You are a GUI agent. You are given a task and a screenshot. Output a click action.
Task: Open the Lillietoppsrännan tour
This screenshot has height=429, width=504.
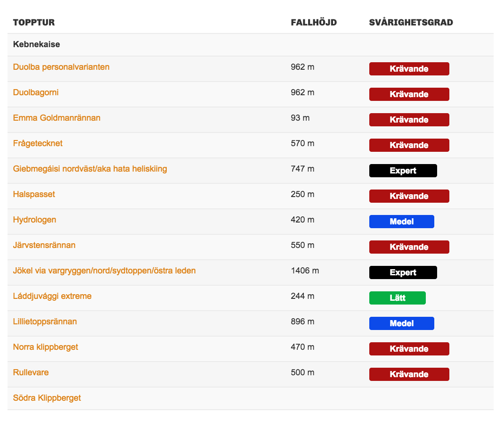pyautogui.click(x=45, y=322)
